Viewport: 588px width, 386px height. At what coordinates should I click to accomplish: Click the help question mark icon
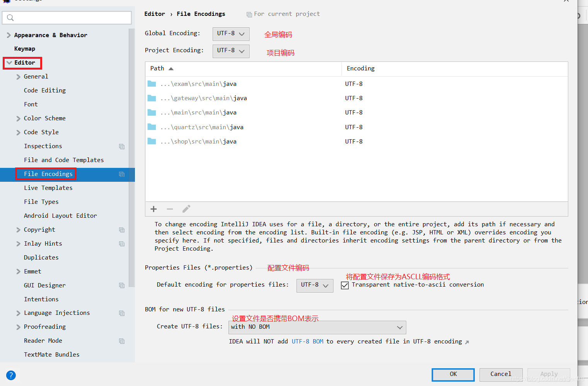click(x=11, y=375)
